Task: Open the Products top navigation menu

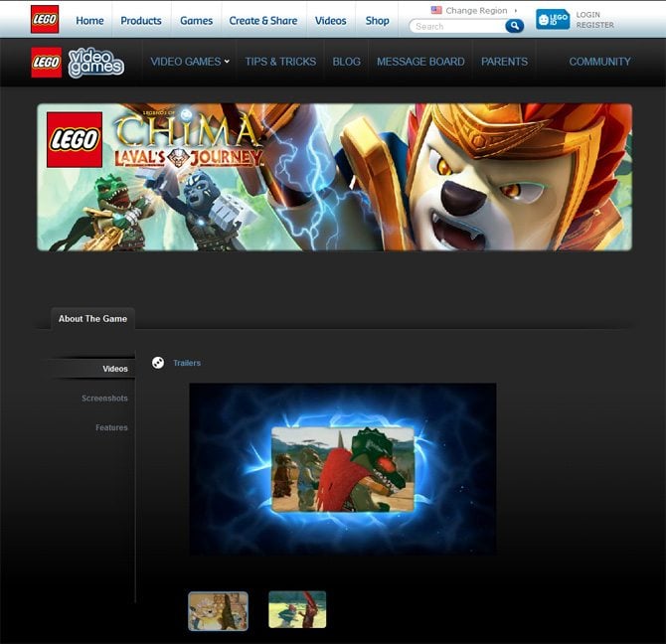Action: click(141, 20)
